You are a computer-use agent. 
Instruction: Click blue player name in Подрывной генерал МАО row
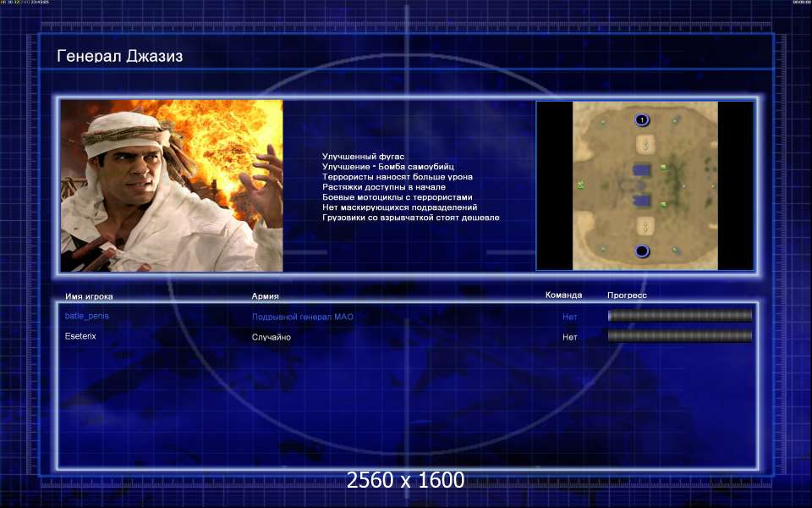86,316
